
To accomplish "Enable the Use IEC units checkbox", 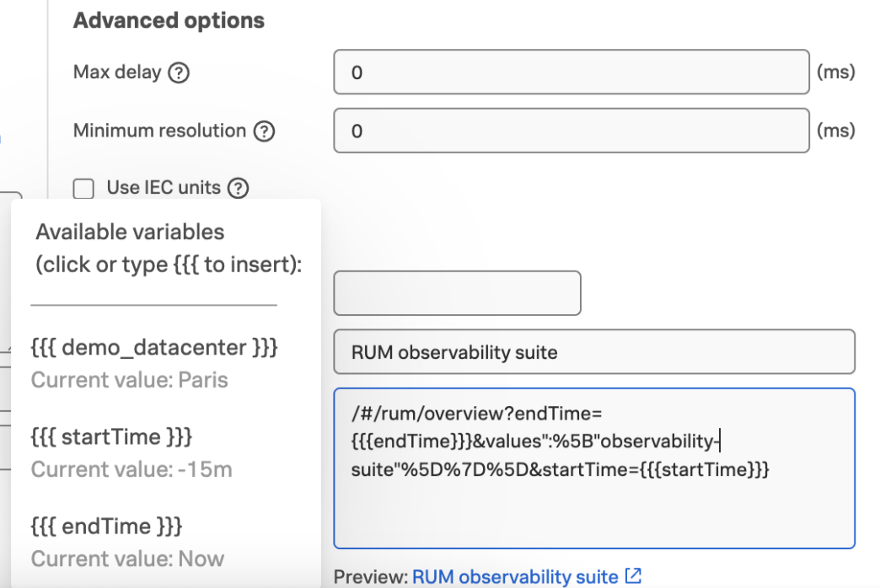I will point(83,189).
